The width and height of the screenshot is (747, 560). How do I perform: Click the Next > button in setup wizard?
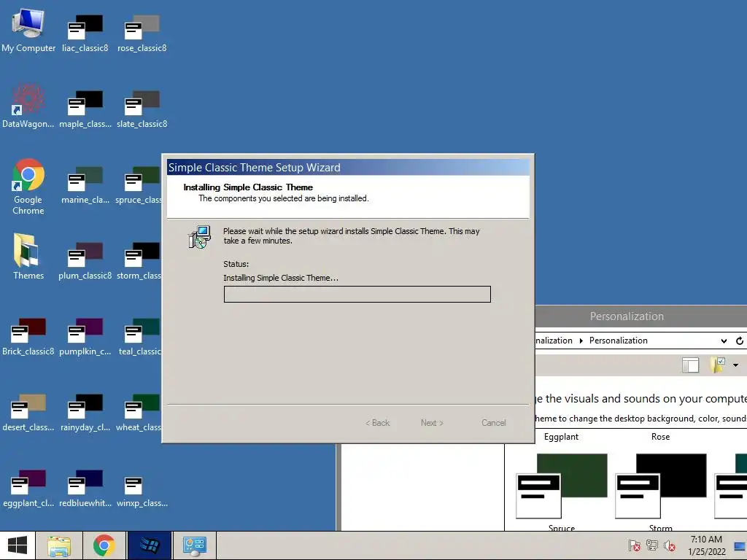[432, 423]
